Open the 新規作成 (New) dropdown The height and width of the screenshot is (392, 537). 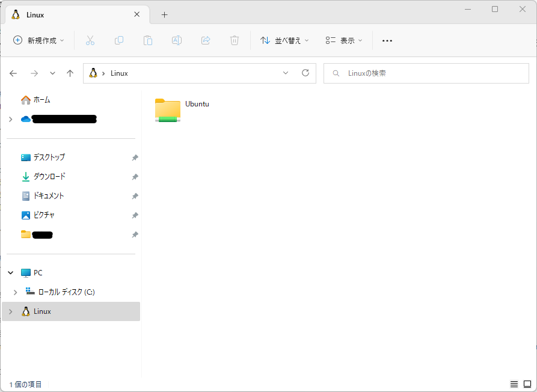(38, 40)
